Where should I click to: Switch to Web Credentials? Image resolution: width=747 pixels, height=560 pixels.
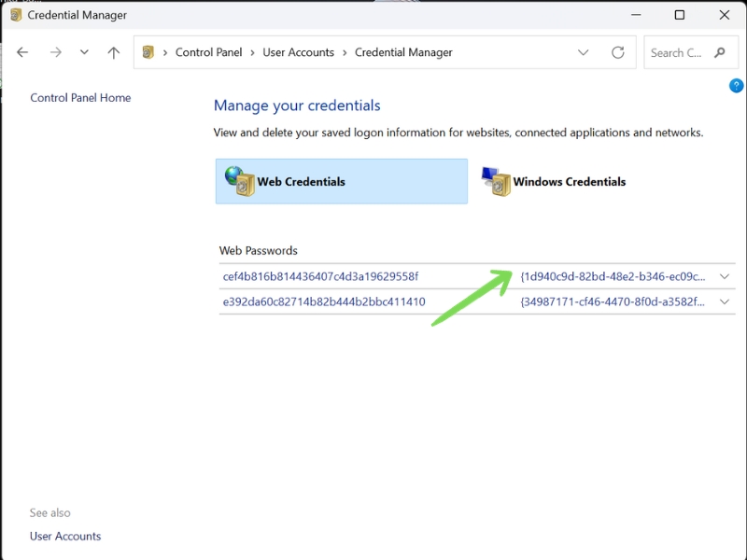(342, 181)
